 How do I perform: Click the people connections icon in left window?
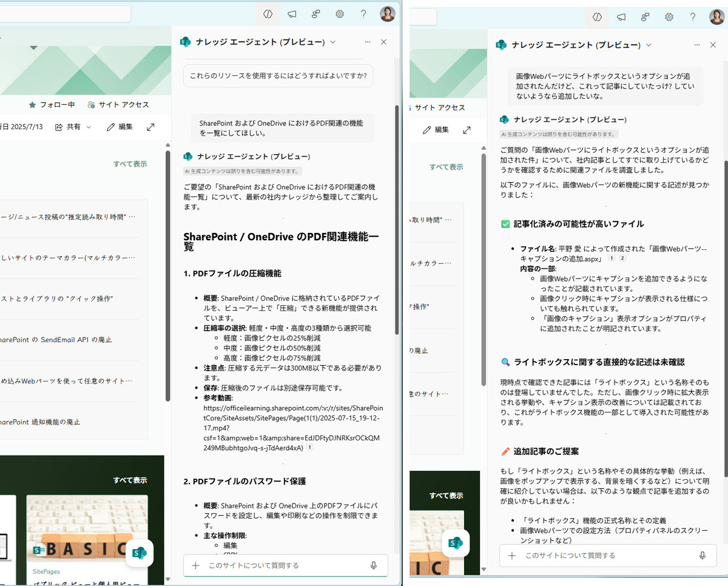tap(315, 14)
